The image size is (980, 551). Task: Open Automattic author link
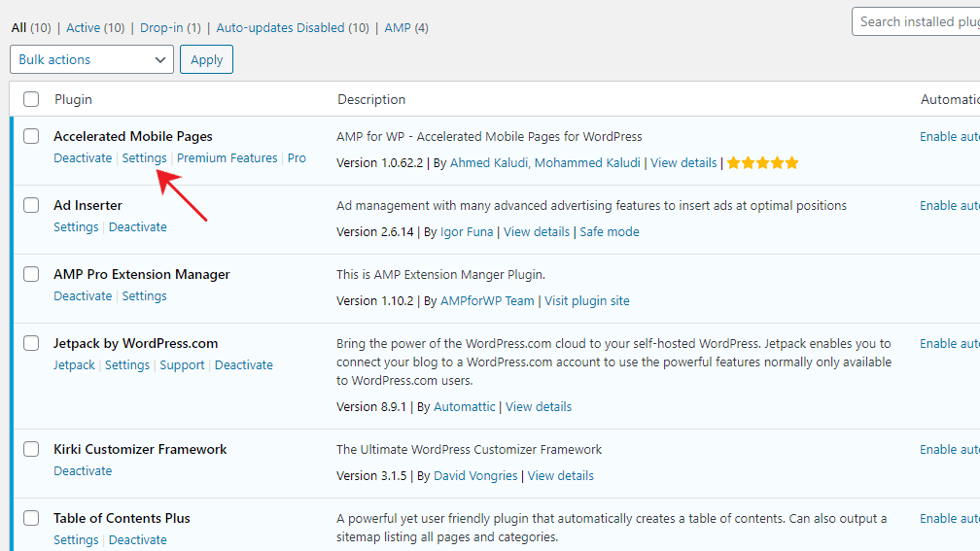(465, 406)
